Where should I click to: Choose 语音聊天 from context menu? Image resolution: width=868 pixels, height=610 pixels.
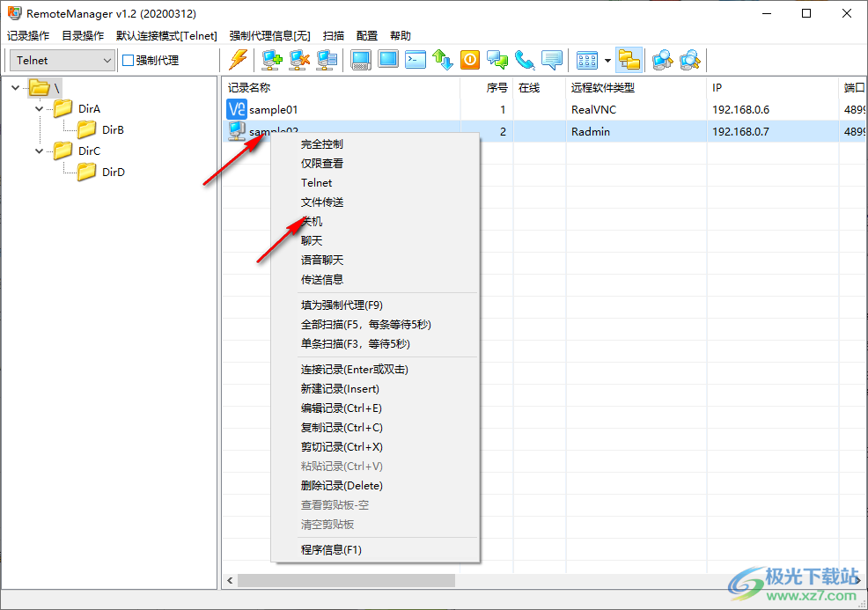coord(375,261)
